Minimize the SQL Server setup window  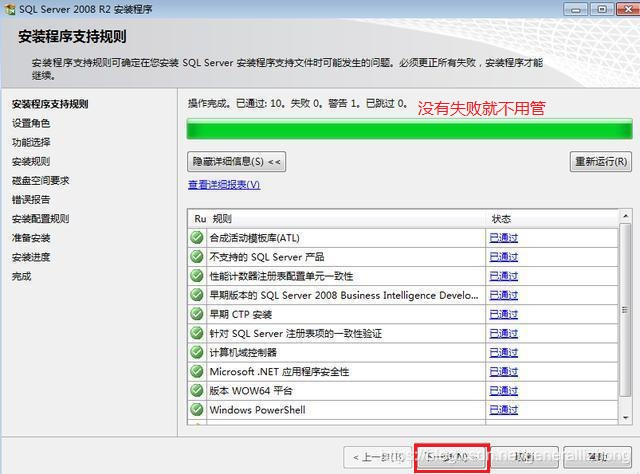point(576,9)
